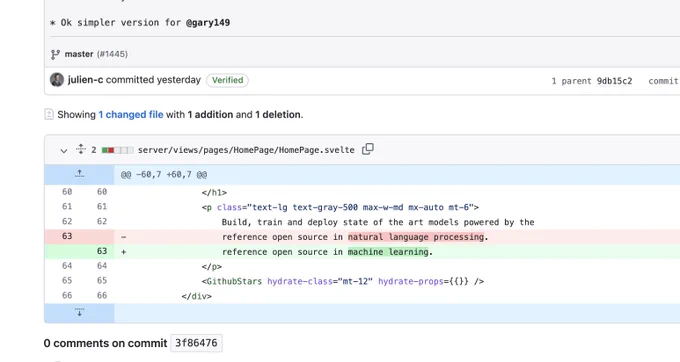Select added line number 63
680x362 pixels.
pos(102,251)
